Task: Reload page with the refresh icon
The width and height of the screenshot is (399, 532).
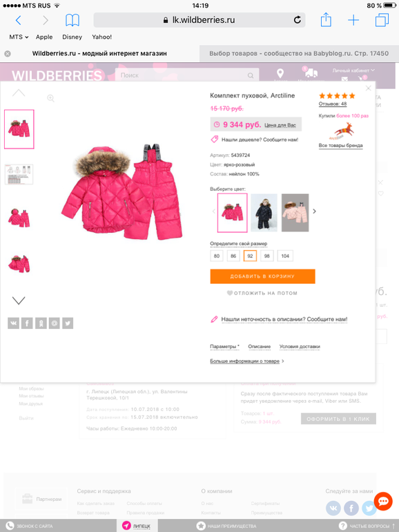Action: click(298, 20)
